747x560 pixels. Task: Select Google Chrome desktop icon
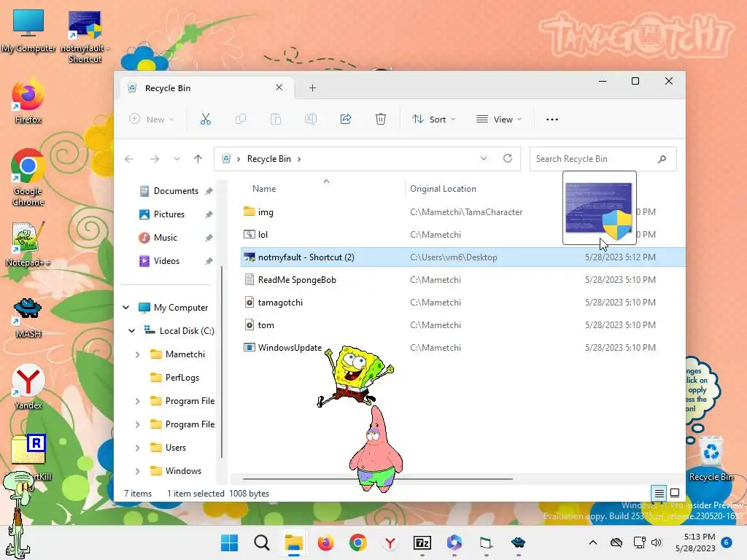pyautogui.click(x=28, y=178)
